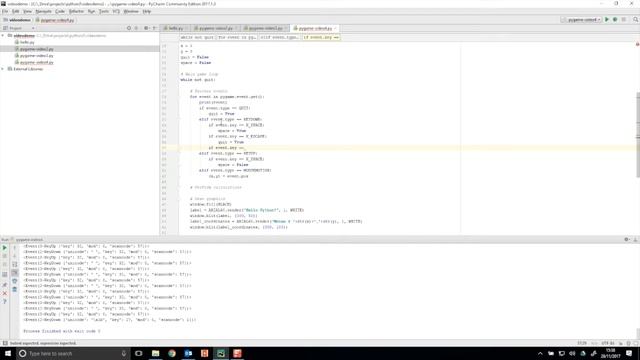Open File Explorer from the taskbar

(x=156, y=353)
